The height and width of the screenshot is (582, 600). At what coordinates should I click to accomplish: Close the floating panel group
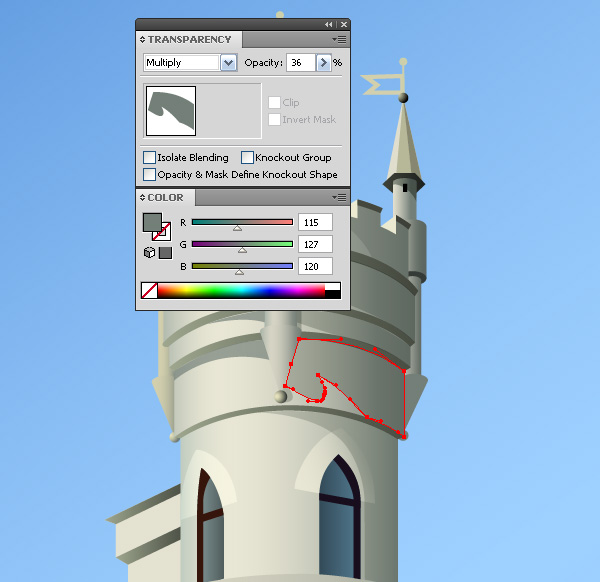click(x=344, y=24)
